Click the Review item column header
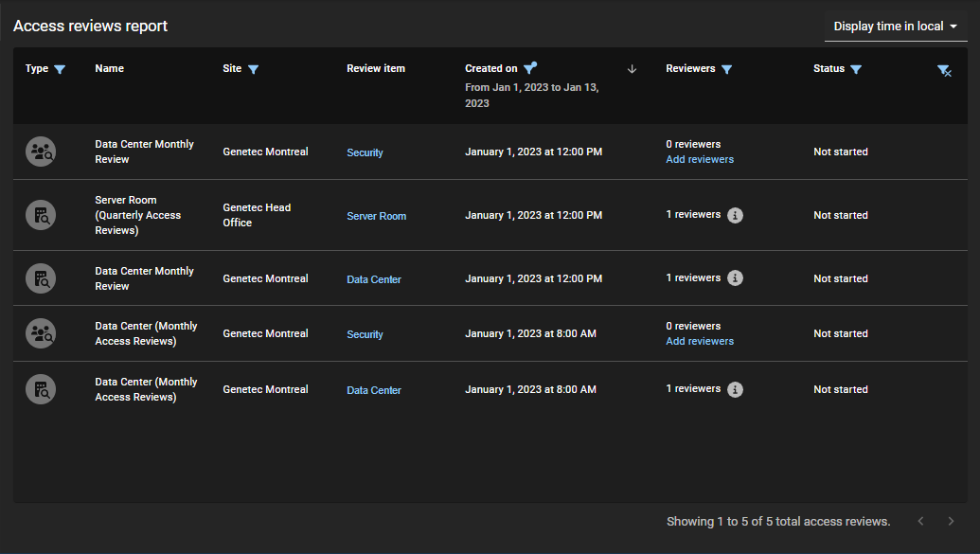The image size is (980, 554). click(x=376, y=68)
